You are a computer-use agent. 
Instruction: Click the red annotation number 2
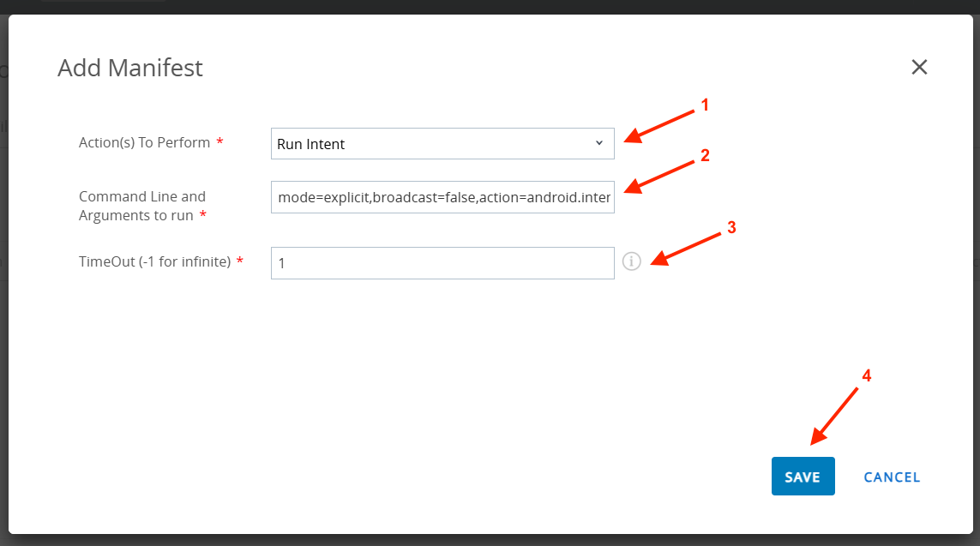705,156
